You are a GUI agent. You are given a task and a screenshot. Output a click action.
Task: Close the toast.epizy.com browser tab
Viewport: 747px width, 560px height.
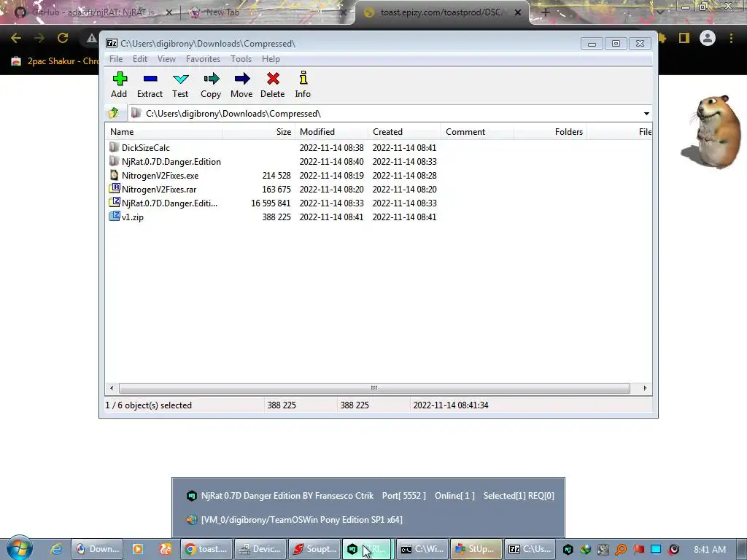(x=518, y=12)
